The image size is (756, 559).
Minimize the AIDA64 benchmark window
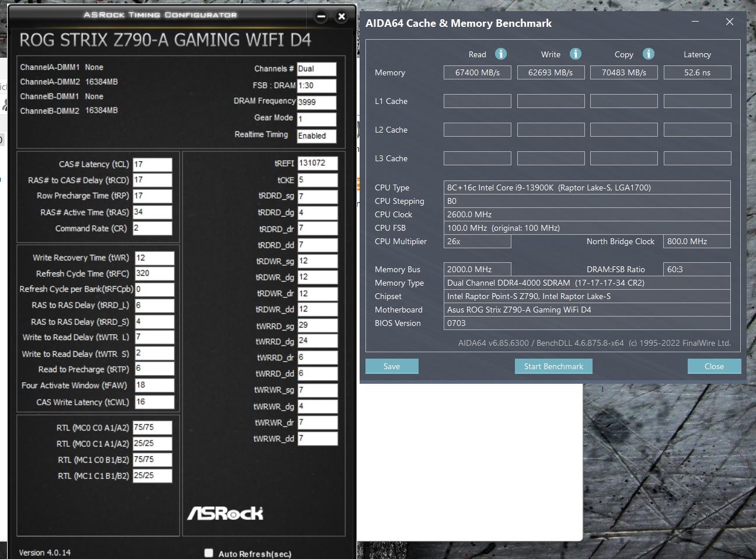(x=695, y=22)
